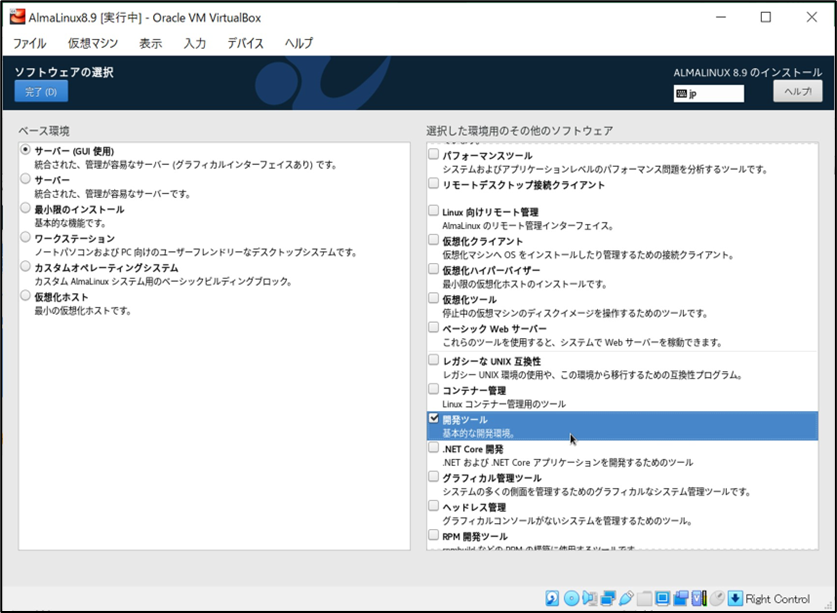
Task: Enable the 仮想化クライアント checkbox
Action: pos(433,240)
